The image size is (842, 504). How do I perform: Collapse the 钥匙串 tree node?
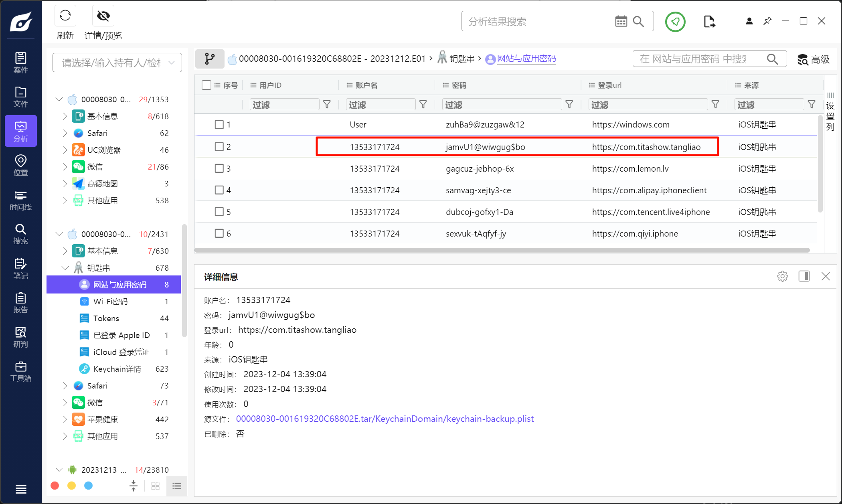[65, 268]
